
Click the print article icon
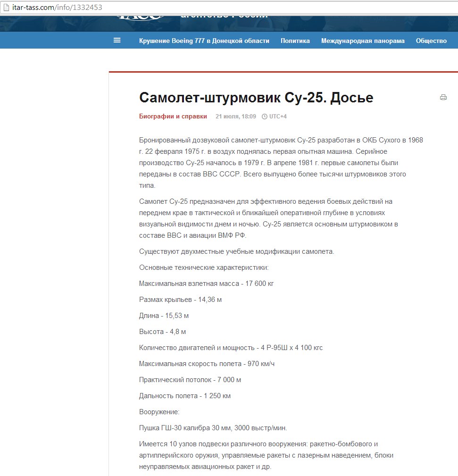click(443, 98)
